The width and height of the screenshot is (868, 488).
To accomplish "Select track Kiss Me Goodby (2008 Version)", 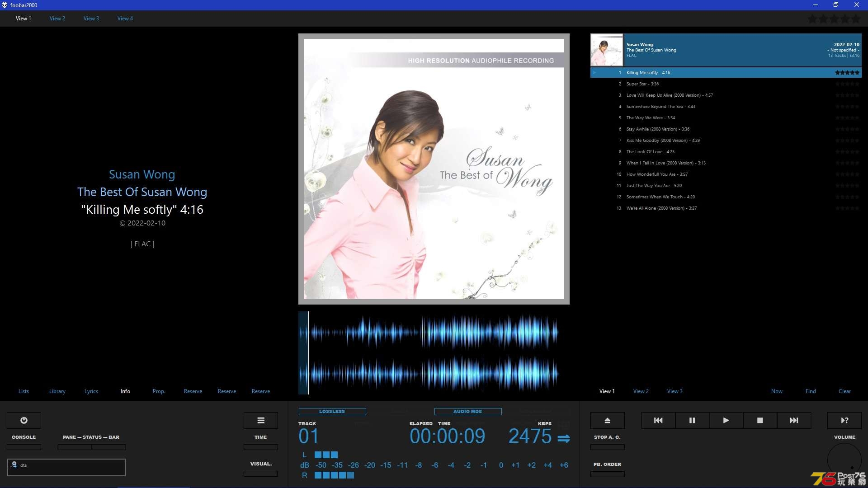I will pos(726,141).
